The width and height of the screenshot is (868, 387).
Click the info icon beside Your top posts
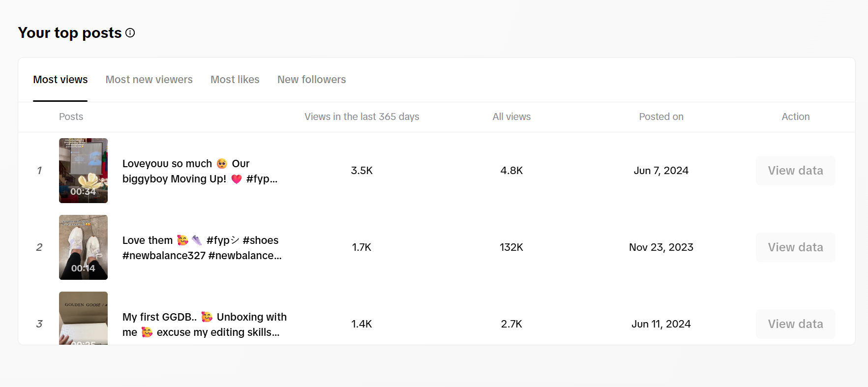click(130, 33)
